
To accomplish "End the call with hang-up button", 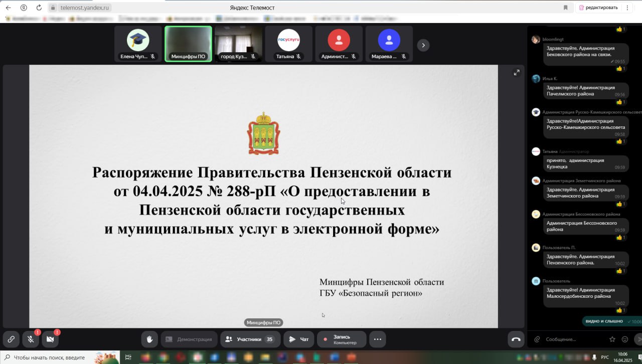I will coord(516,339).
